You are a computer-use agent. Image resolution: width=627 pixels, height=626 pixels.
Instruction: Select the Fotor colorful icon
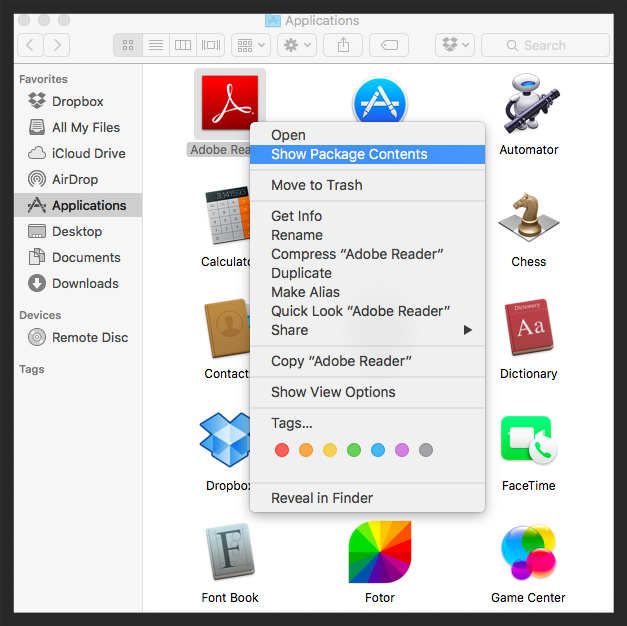coord(379,551)
